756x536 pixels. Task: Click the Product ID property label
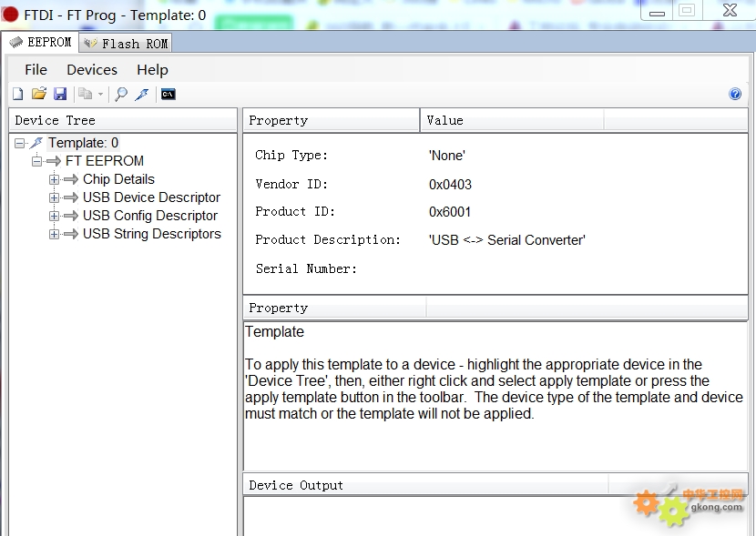[295, 211]
